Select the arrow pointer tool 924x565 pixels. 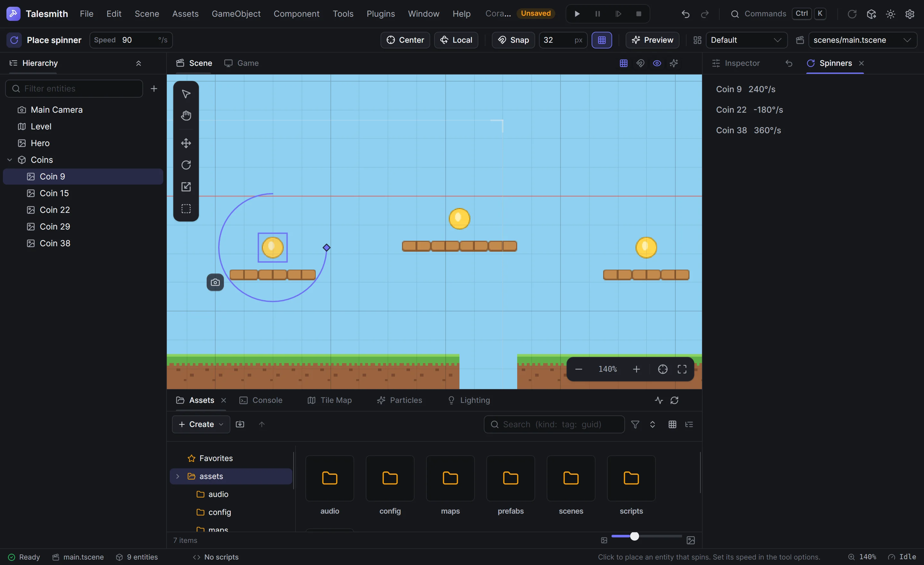click(186, 94)
